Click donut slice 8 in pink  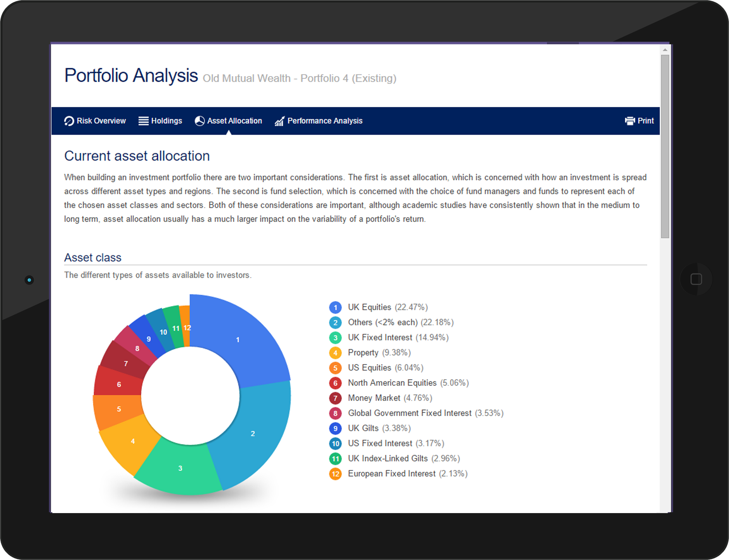click(x=137, y=348)
